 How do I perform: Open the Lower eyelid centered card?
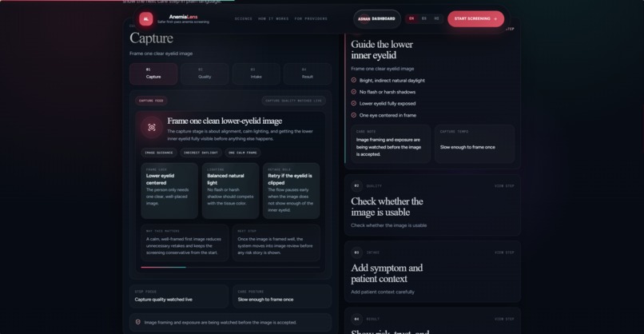169,191
